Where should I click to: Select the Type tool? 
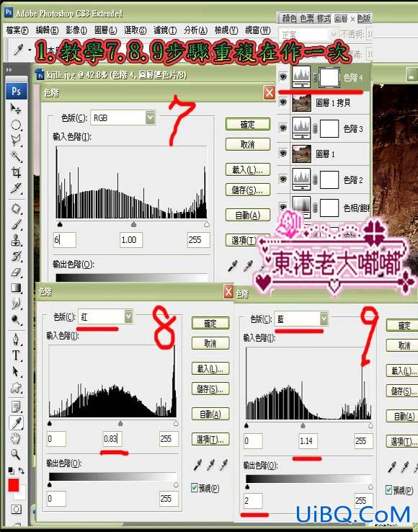[x=16, y=355]
